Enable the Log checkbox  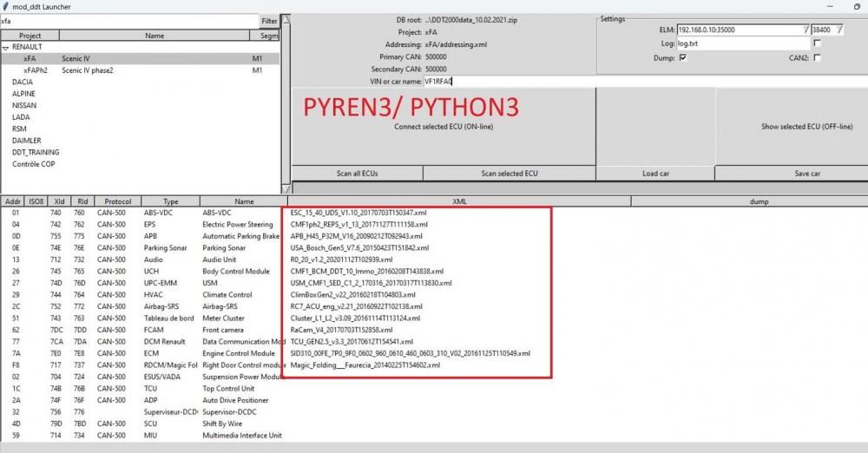click(x=817, y=43)
